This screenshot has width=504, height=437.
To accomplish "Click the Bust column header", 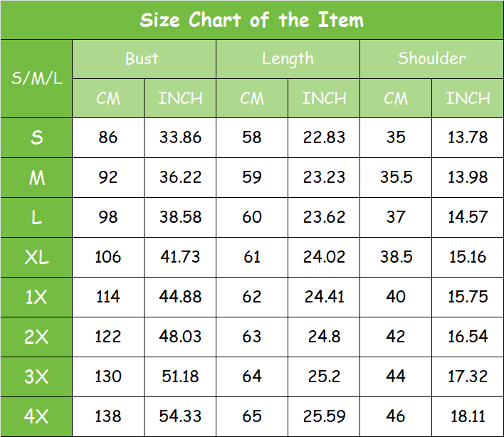I will click(142, 58).
